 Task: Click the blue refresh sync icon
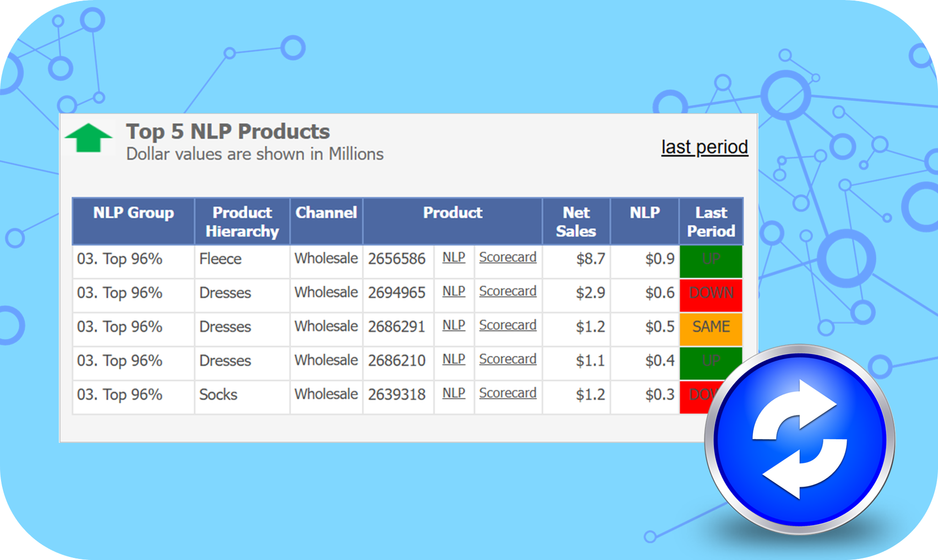point(799,439)
